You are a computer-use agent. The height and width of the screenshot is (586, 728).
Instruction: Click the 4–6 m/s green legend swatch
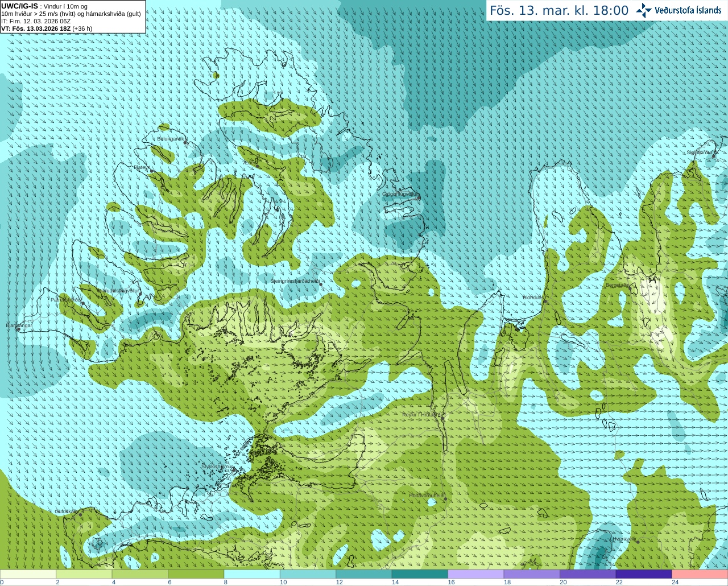click(140, 574)
